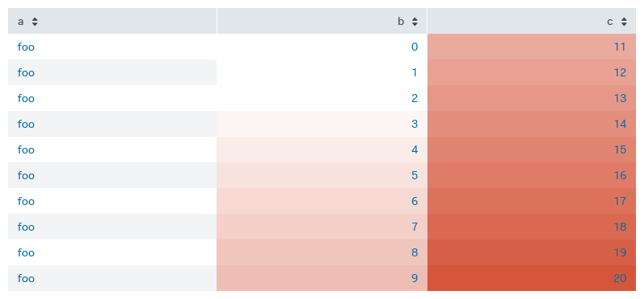The image size is (644, 299).
Task: Click the sort icon next to column c
Action: coord(625,22)
